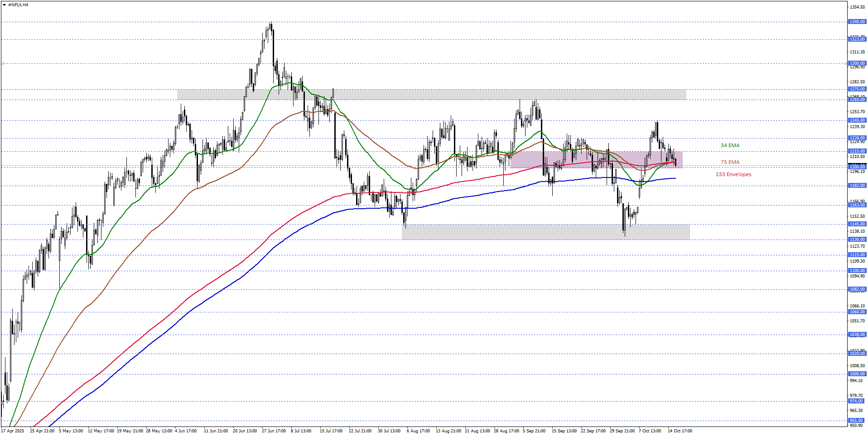This screenshot has height=436, width=868.
Task: Click the 1008.50 price scale value
Action: click(858, 366)
